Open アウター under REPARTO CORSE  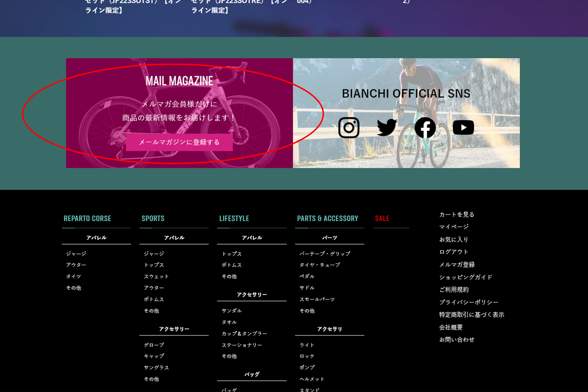76,265
